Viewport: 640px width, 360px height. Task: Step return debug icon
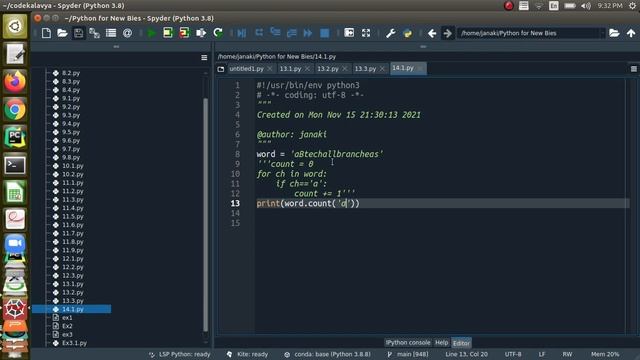[291, 33]
